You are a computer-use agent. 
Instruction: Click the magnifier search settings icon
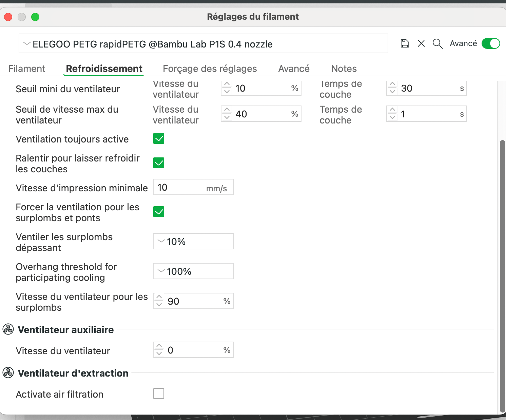click(x=437, y=44)
